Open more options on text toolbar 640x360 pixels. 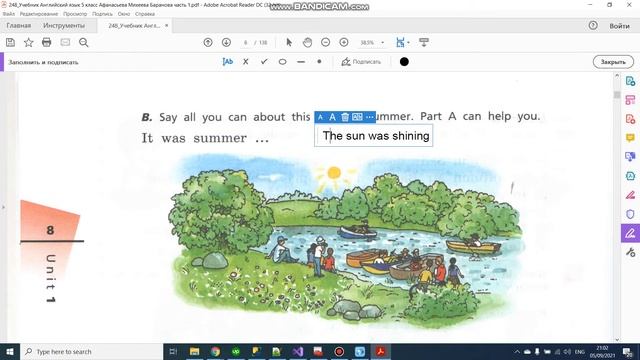tap(369, 117)
